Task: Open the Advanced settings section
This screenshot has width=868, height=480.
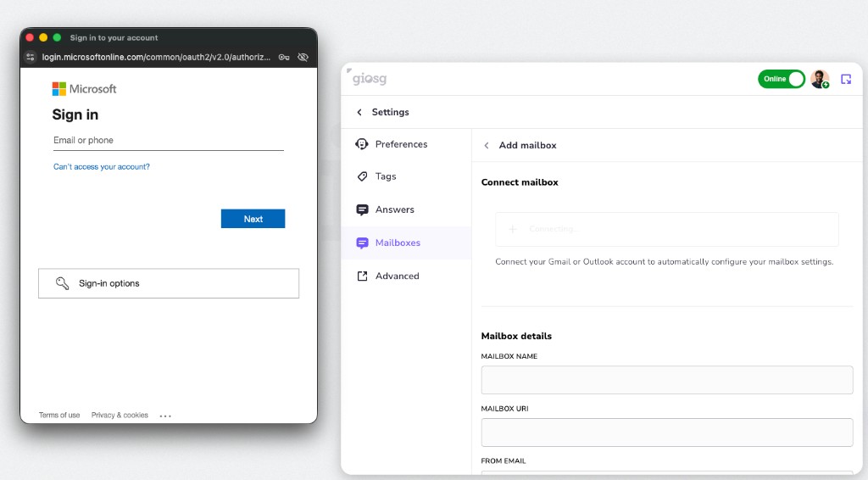Action: 406,276
